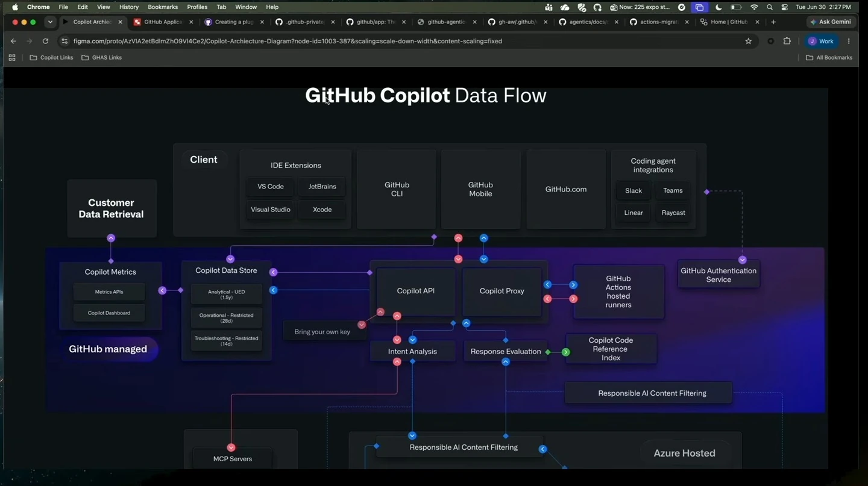The image size is (868, 486).
Task: Open the Apple menu
Action: (14, 7)
